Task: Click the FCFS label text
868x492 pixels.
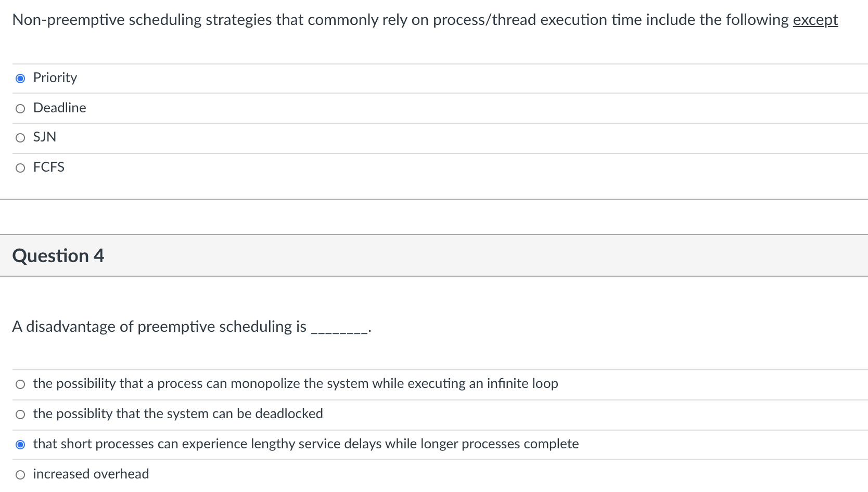Action: [x=48, y=167]
